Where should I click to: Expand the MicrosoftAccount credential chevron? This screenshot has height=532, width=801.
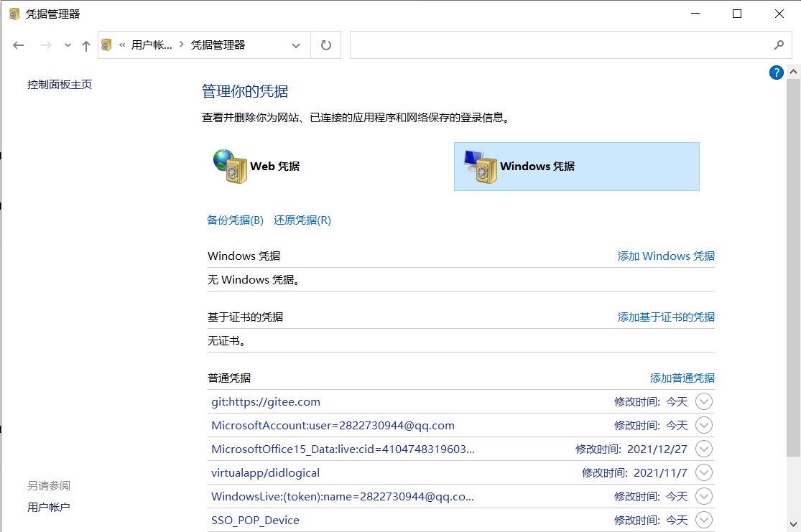tap(704, 425)
